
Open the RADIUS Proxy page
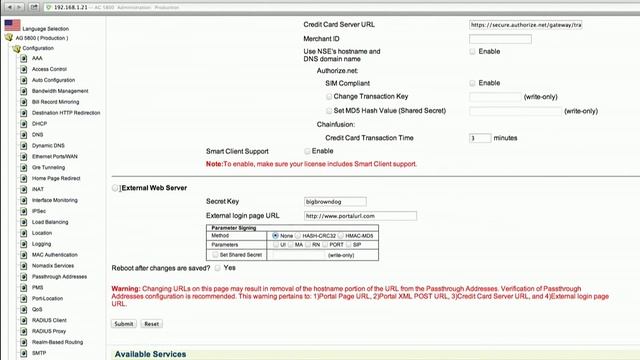49,331
